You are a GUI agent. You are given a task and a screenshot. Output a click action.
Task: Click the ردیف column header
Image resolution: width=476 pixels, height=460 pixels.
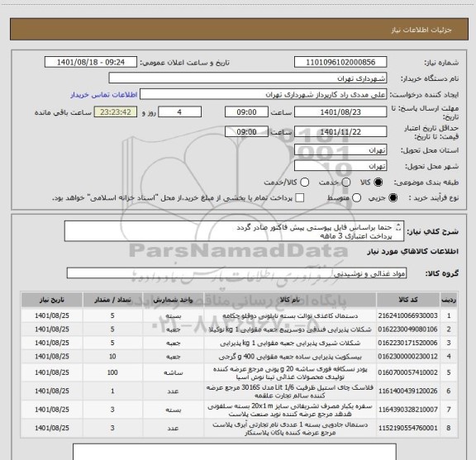point(449,300)
